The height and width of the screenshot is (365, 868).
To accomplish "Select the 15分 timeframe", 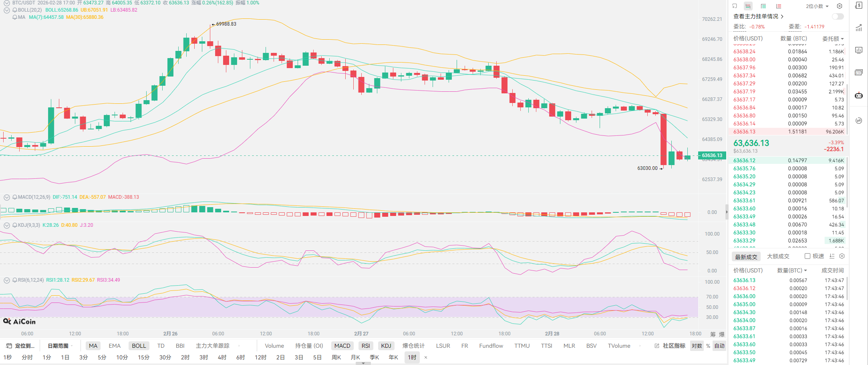I will 143,357.
